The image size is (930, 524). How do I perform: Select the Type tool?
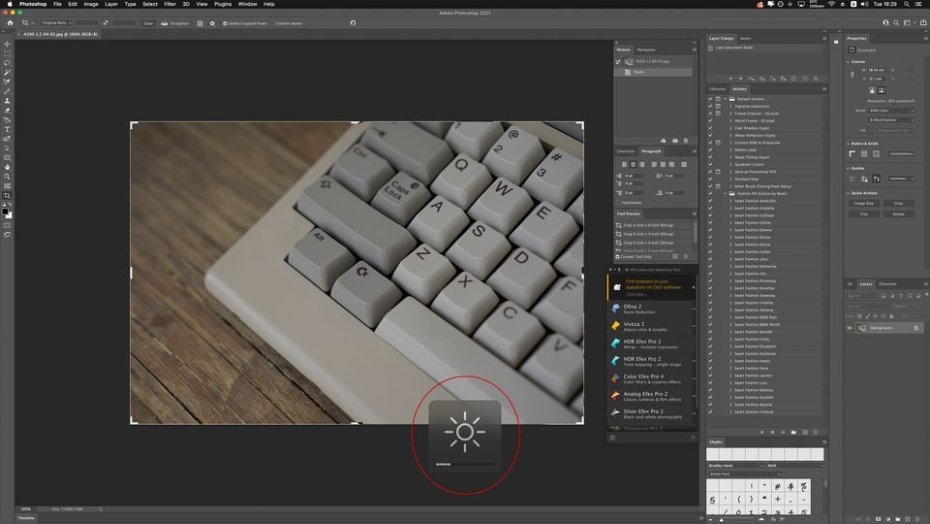7,129
